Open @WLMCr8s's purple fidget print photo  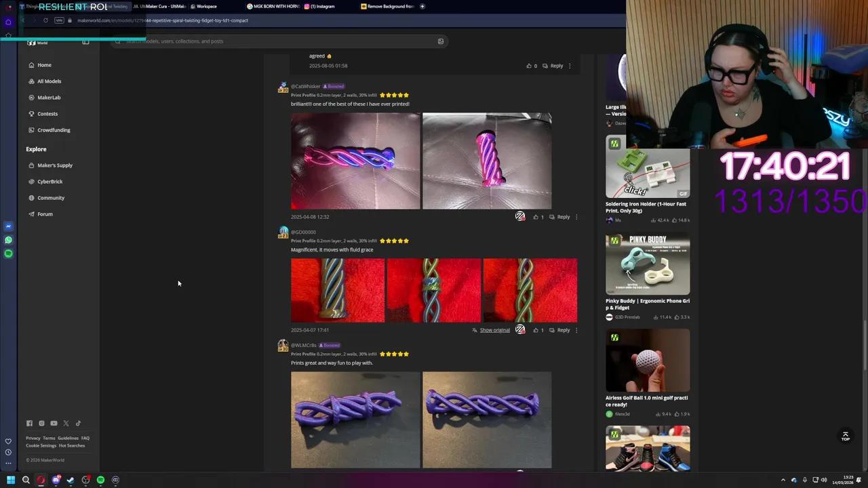pos(355,420)
